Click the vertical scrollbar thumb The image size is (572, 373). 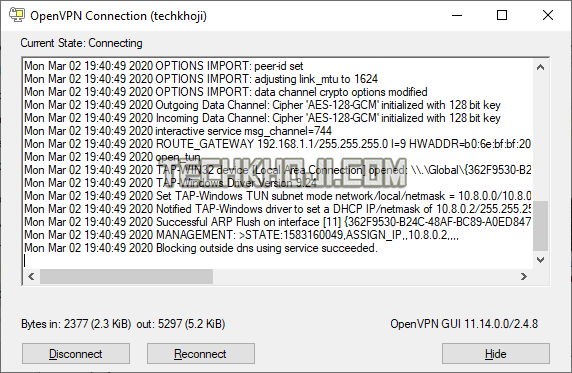pos(540,226)
